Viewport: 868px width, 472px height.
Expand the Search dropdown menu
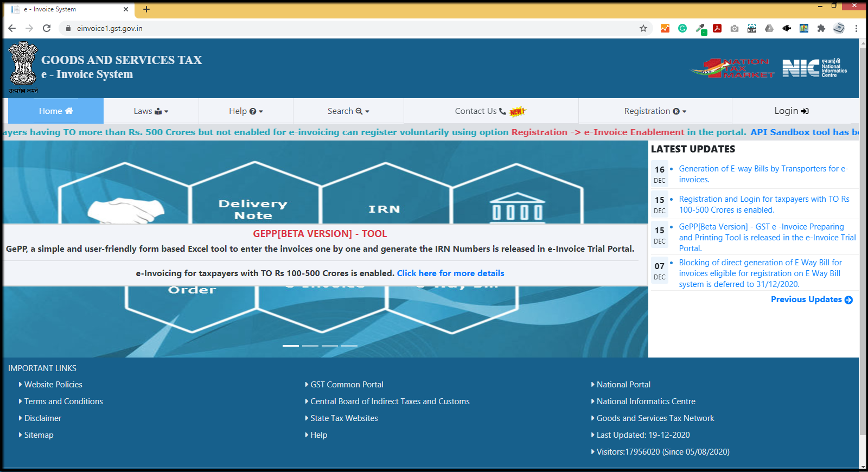point(348,111)
